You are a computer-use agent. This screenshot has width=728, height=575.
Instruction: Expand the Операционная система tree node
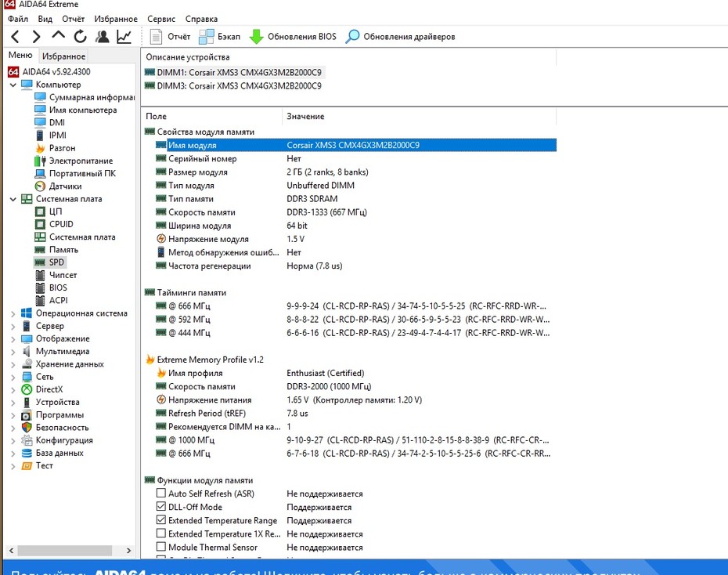pos(13,314)
